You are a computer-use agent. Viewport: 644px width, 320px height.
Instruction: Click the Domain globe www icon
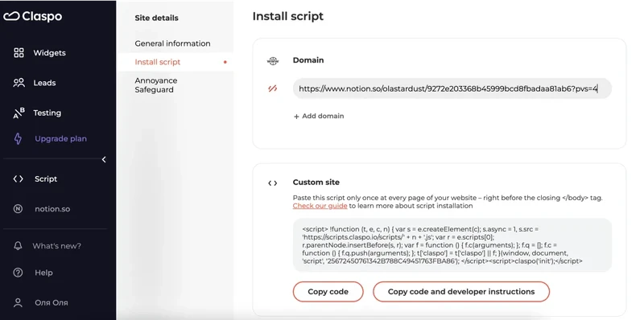[273, 61]
